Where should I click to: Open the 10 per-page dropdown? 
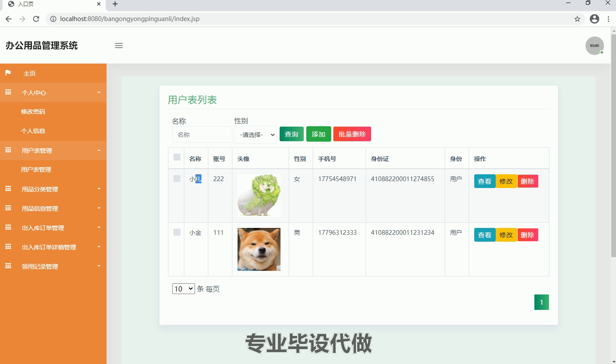183,289
